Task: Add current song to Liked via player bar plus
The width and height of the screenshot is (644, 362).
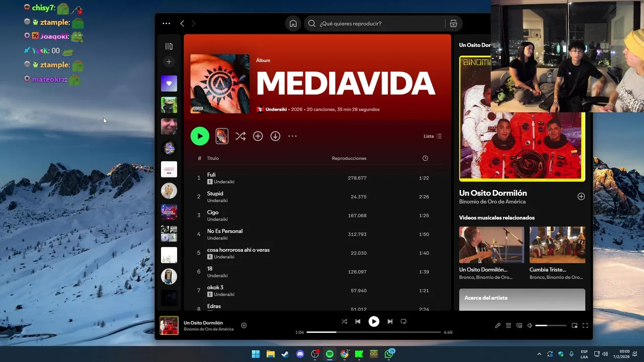Action: (x=244, y=325)
